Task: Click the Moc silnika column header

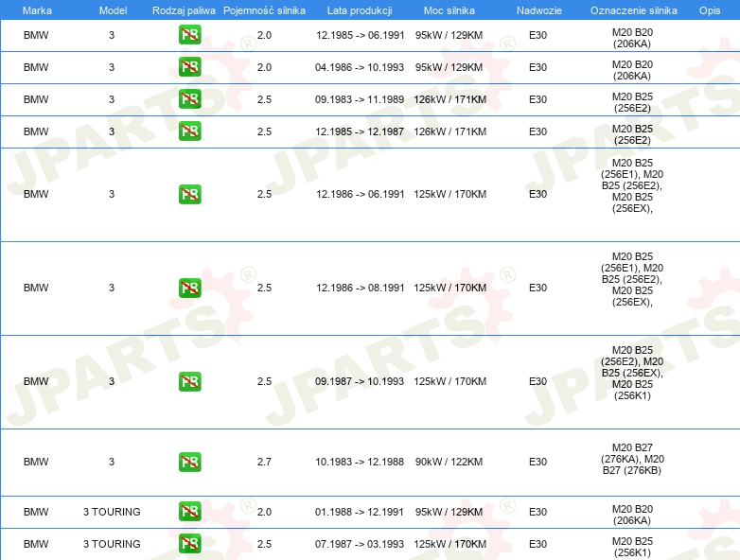Action: pos(449,10)
